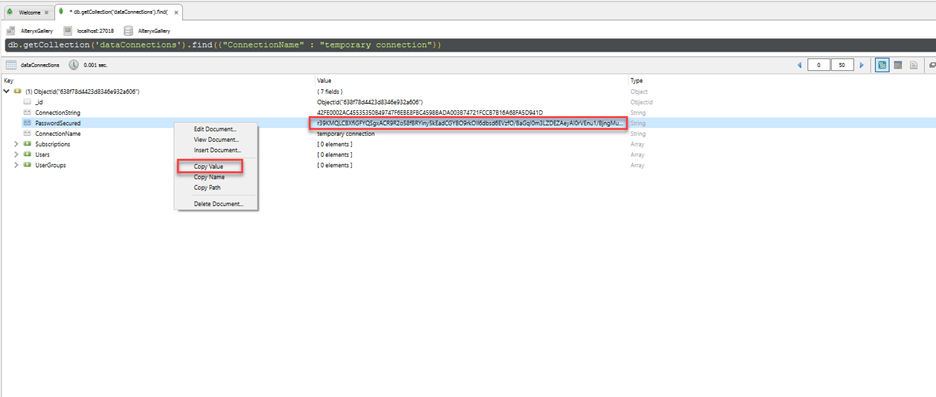Click the dataConnections collection icon
The width and height of the screenshot is (936, 397).
click(x=11, y=64)
